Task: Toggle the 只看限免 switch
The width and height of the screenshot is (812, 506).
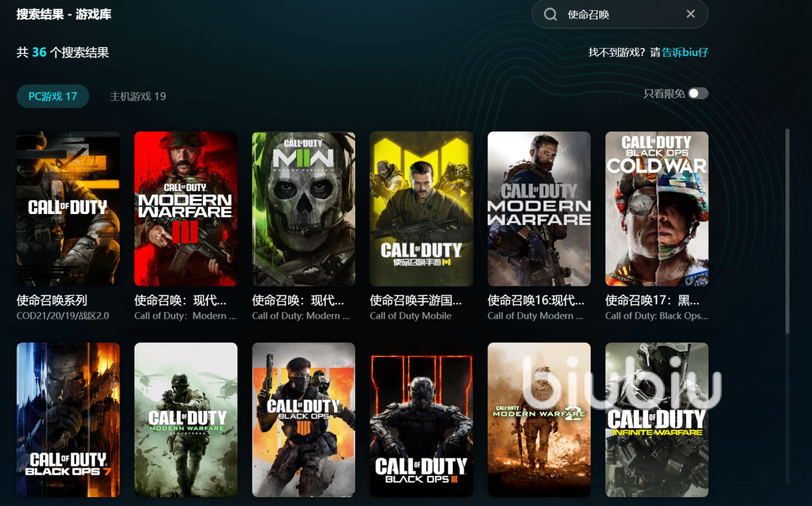Action: 698,93
